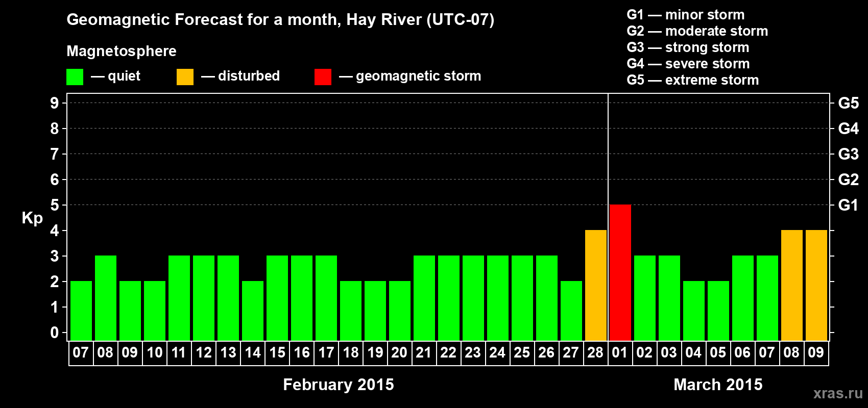Screen dimensions: 868x408
Task: Click the date cell 28 in February
Action: pyautogui.click(x=595, y=353)
